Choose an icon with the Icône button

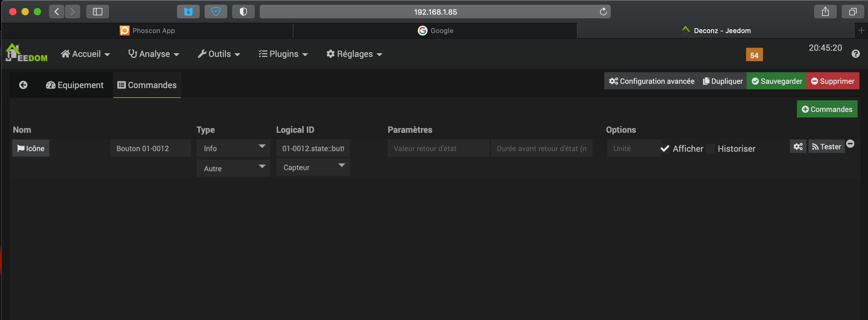[31, 148]
